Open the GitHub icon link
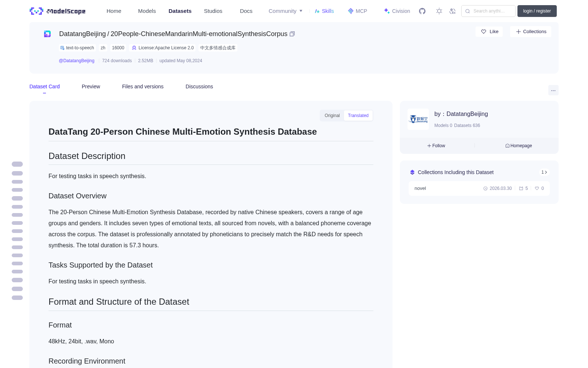588x368 pixels. pyautogui.click(x=422, y=11)
